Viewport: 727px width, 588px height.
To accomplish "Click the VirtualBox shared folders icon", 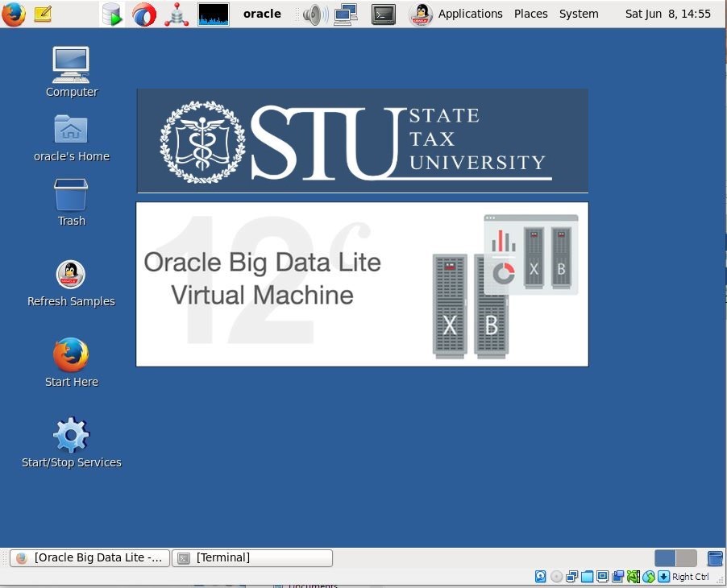I will 587,577.
